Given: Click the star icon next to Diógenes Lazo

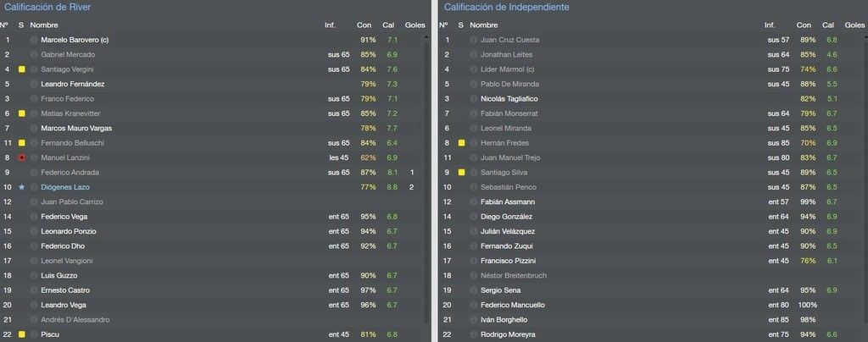Looking at the screenshot, I should click(21, 187).
